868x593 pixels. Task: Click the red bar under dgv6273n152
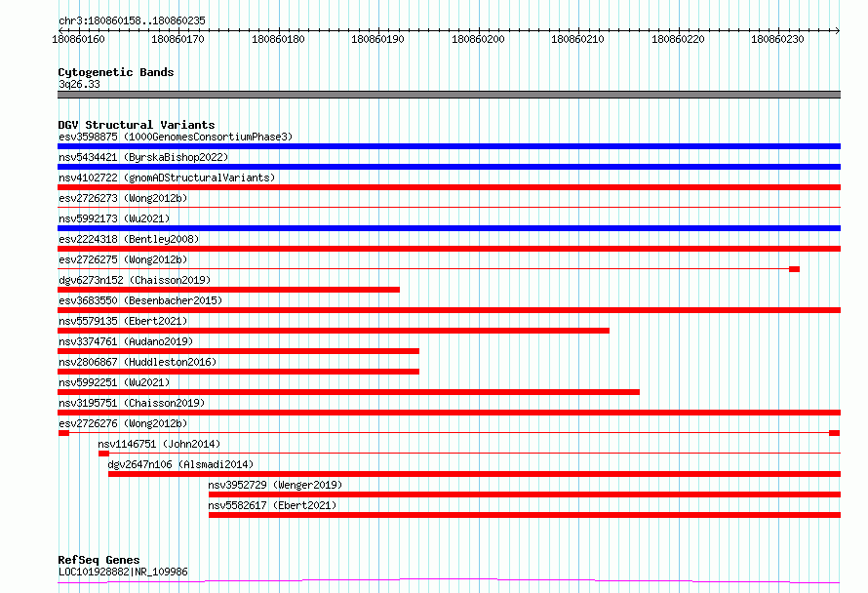[x=228, y=290]
